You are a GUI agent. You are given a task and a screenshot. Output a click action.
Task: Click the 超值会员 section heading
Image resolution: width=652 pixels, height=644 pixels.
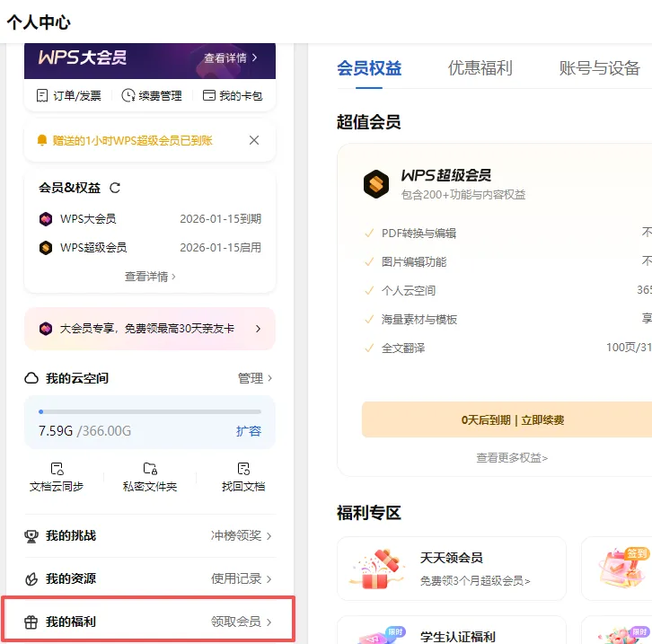tap(369, 122)
